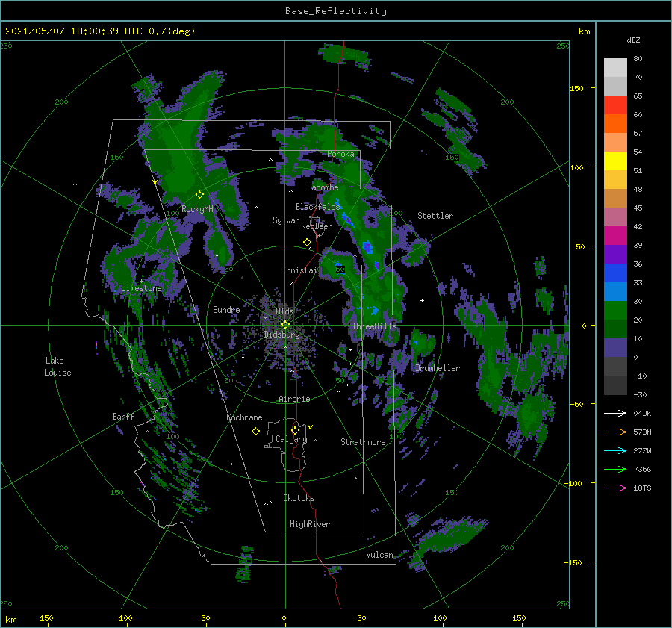Select the darkest gray swatch above -30
Image resolution: width=672 pixels, height=628 pixels.
pos(615,385)
